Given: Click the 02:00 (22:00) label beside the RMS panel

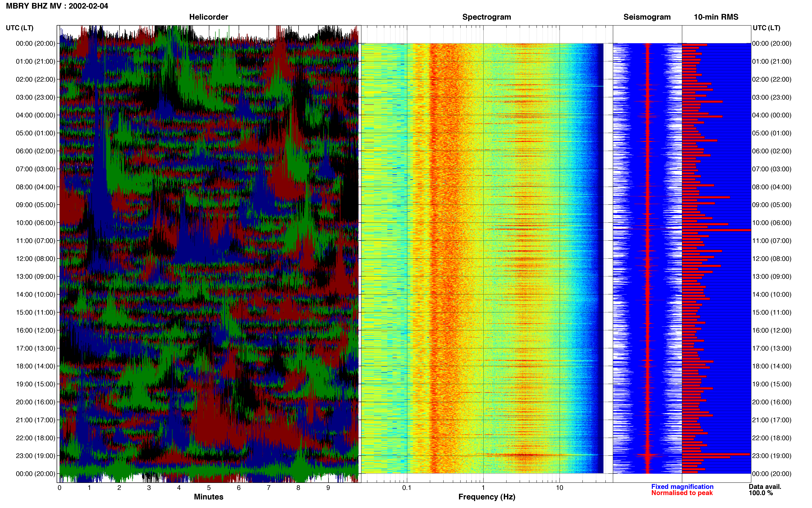Looking at the screenshot, I should click(x=772, y=80).
